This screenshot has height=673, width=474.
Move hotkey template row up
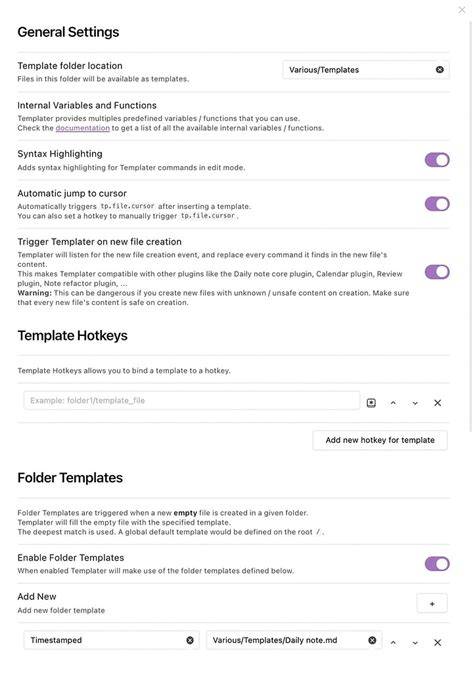393,403
